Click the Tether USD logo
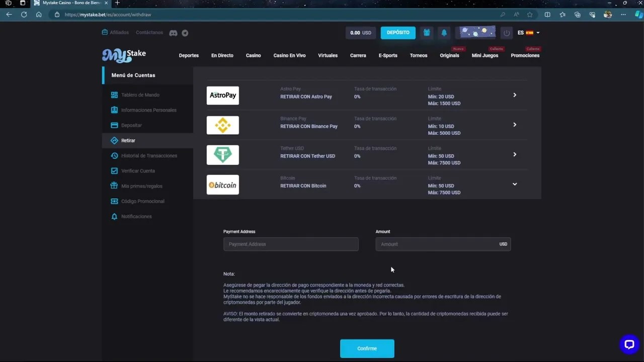This screenshot has width=644, height=362. 223,155
